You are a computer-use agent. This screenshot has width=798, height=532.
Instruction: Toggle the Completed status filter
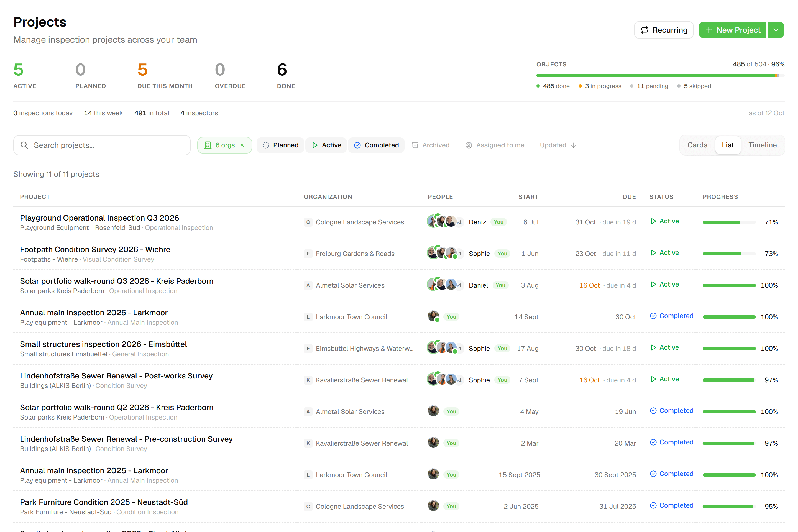[x=376, y=145]
